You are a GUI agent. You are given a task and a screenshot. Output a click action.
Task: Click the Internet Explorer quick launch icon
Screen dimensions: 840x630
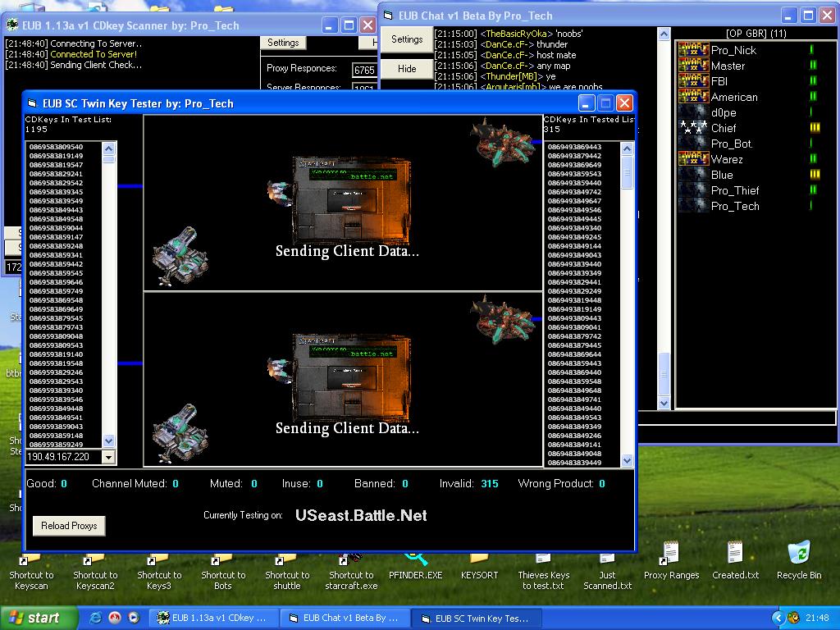tap(97, 618)
